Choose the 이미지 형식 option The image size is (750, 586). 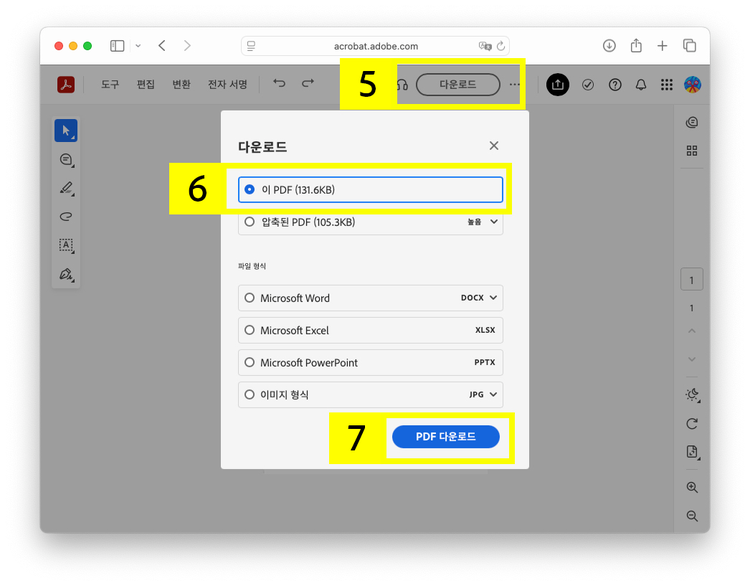371,395
